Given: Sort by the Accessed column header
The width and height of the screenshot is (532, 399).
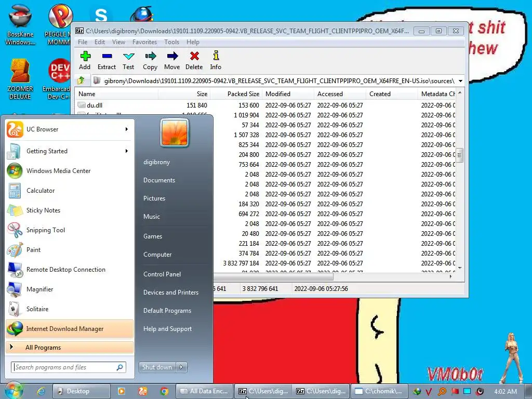Looking at the screenshot, I should point(340,94).
